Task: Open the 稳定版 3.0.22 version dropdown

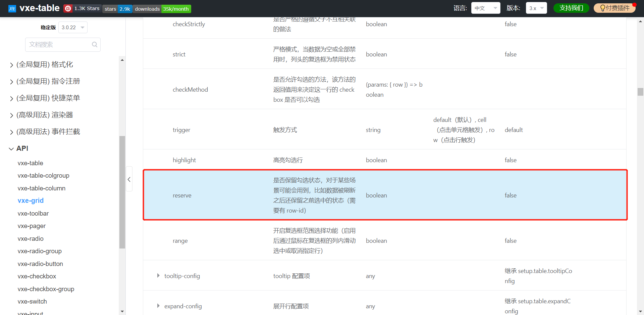Action: pos(72,27)
